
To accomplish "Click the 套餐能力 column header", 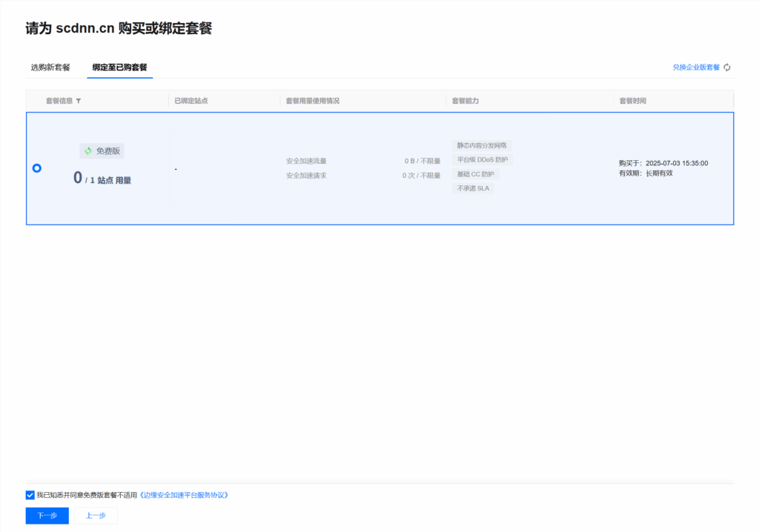I will (x=465, y=101).
